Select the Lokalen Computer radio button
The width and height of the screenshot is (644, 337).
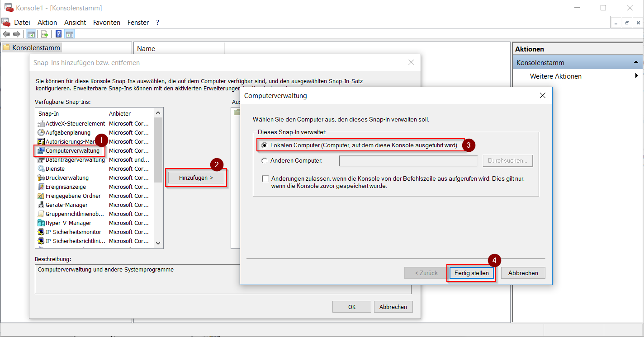click(x=265, y=145)
